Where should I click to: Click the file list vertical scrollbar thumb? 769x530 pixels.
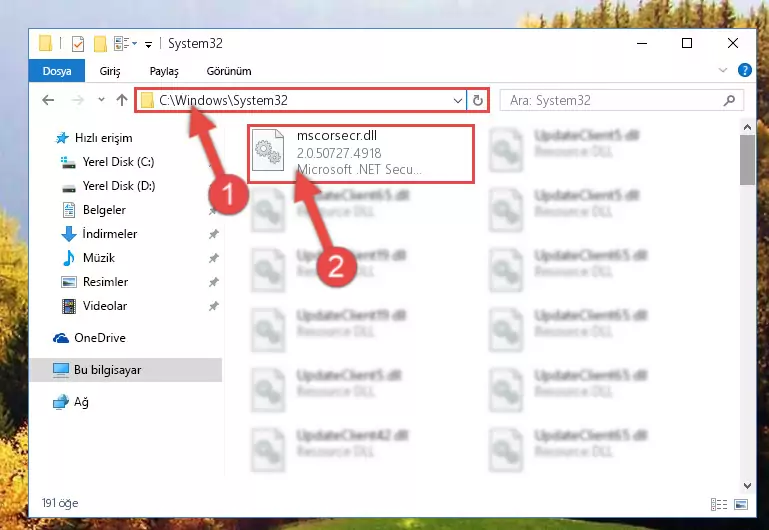point(747,160)
